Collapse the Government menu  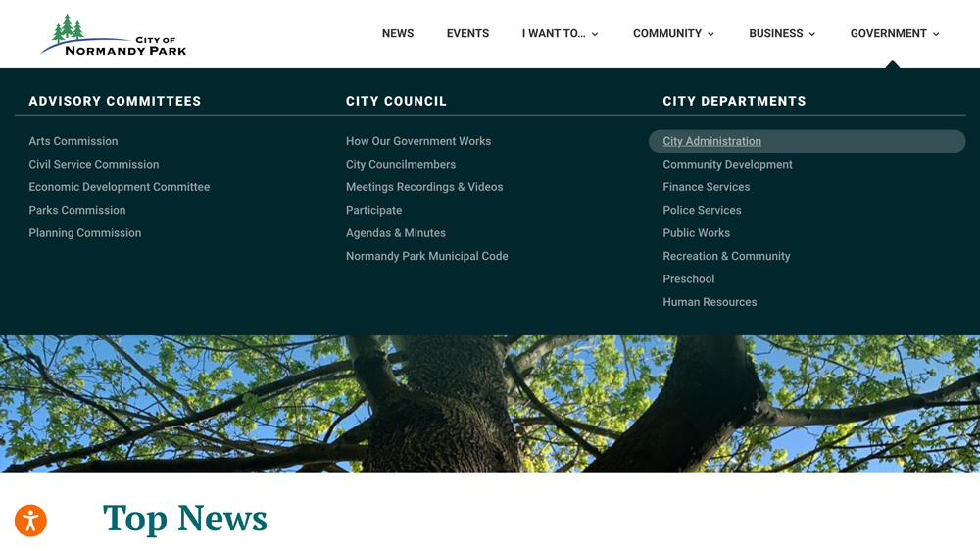pyautogui.click(x=895, y=33)
